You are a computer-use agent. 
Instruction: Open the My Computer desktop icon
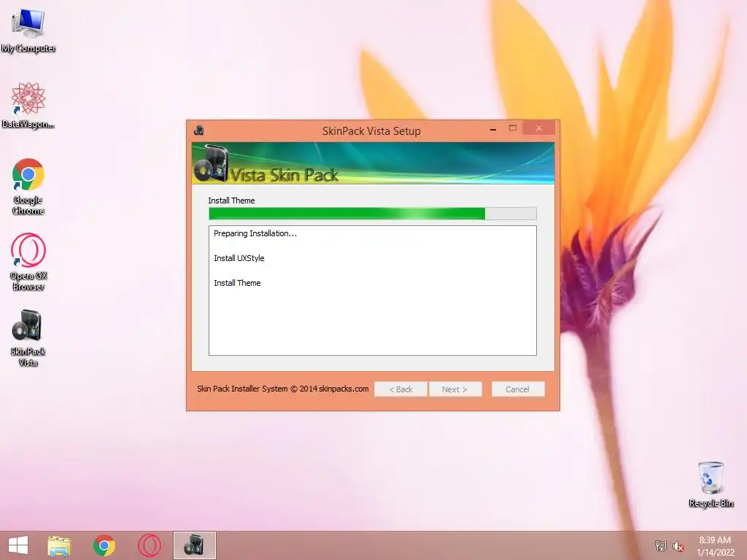28,31
